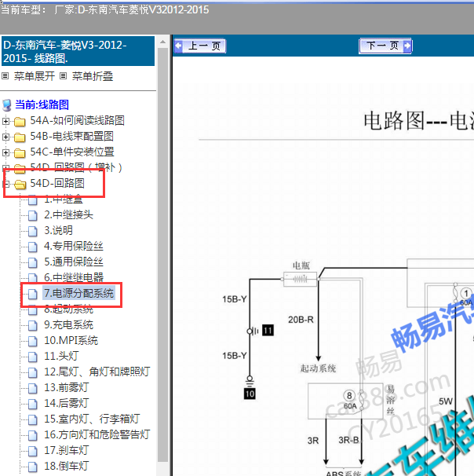Expand the 54B-电线束配置图 folder
The height and width of the screenshot is (476, 474).
[x=5, y=137]
